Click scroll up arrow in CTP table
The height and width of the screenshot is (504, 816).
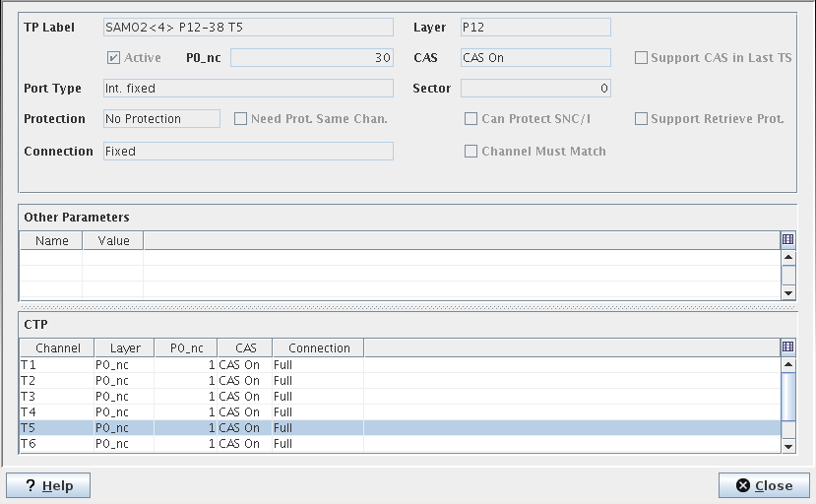coord(787,364)
